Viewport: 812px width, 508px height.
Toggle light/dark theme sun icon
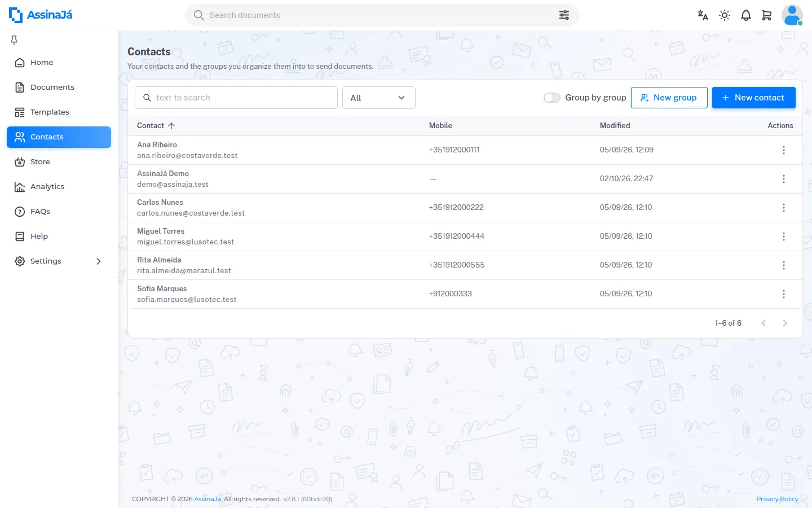pyautogui.click(x=725, y=15)
